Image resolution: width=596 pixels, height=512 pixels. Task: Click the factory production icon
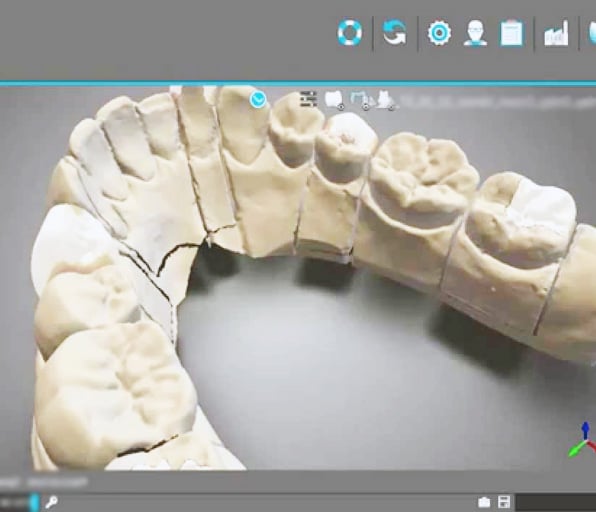tap(556, 33)
